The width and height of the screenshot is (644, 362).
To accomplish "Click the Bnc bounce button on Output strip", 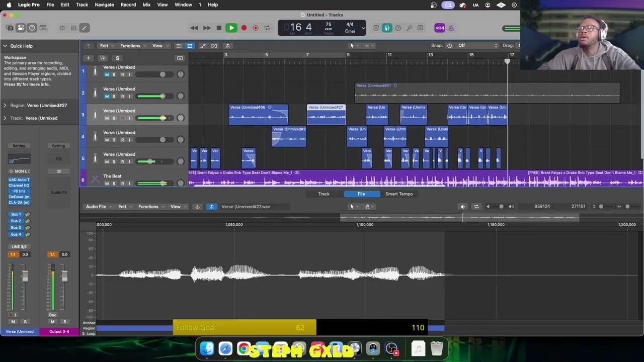I will [x=52, y=315].
